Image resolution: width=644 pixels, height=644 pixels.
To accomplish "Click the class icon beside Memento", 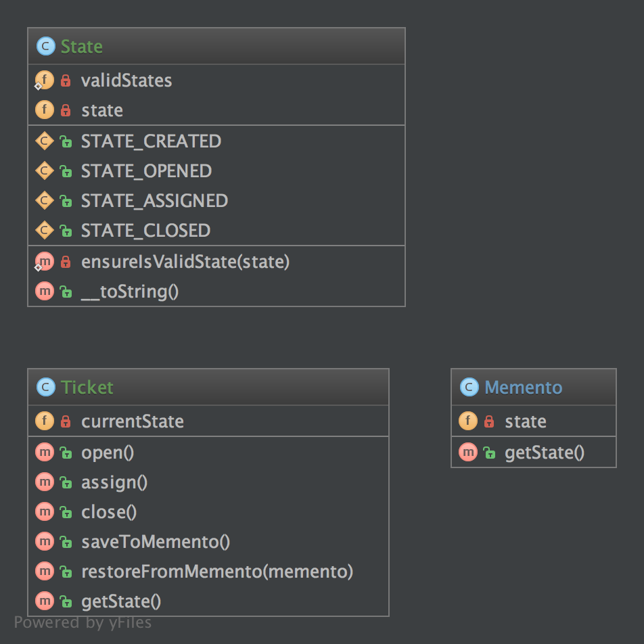I will 469,388.
